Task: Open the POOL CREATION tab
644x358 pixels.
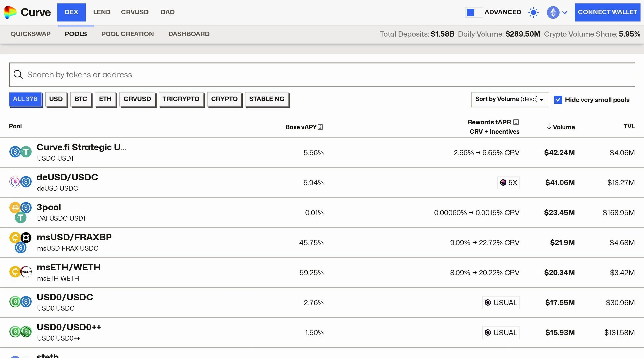Action: click(127, 34)
